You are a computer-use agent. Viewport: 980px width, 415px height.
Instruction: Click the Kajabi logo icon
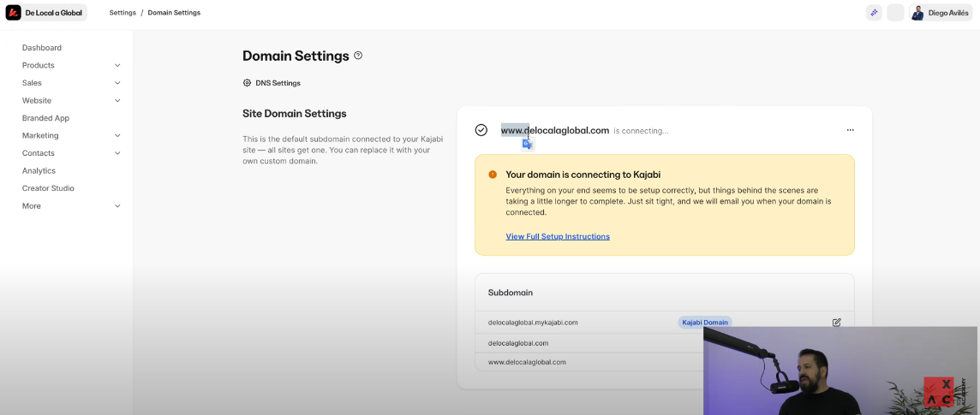tap(14, 13)
